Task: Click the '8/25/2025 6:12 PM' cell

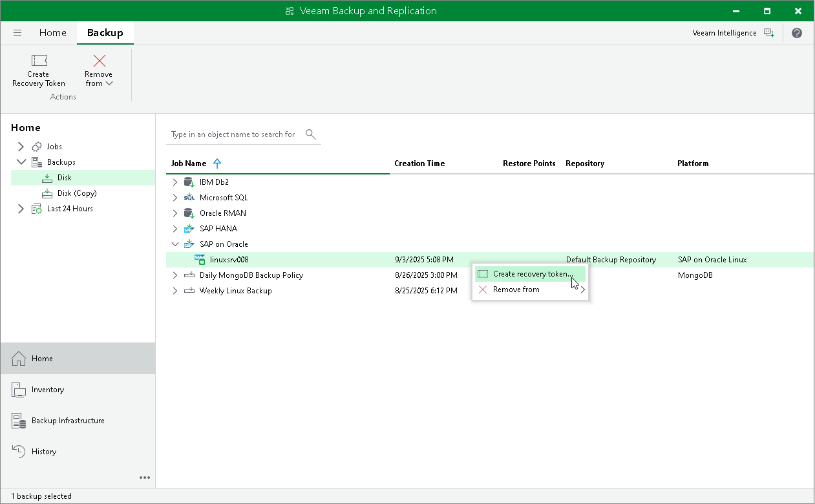Action: (x=426, y=291)
